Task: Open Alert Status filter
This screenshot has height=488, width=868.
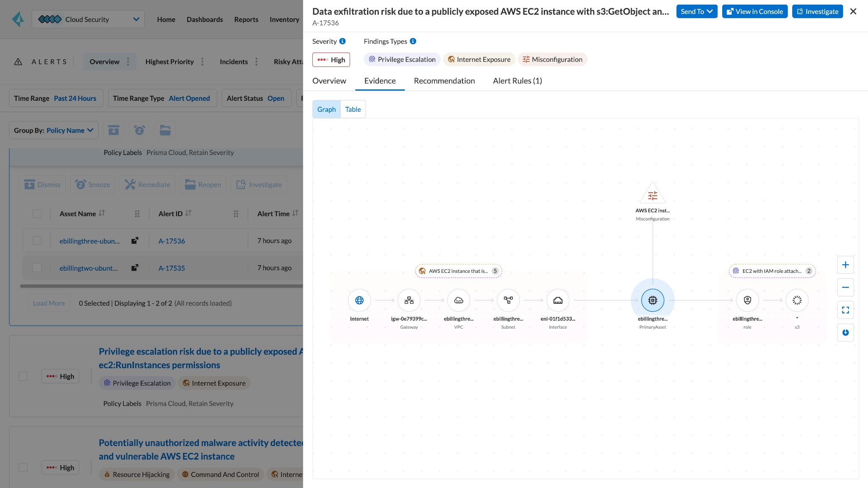Action: 256,98
